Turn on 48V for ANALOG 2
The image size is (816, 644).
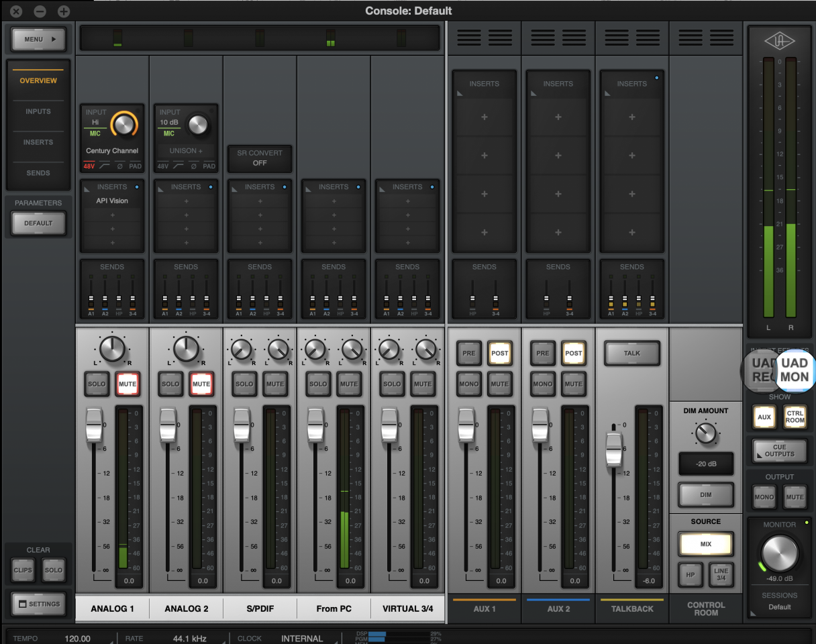pos(163,166)
